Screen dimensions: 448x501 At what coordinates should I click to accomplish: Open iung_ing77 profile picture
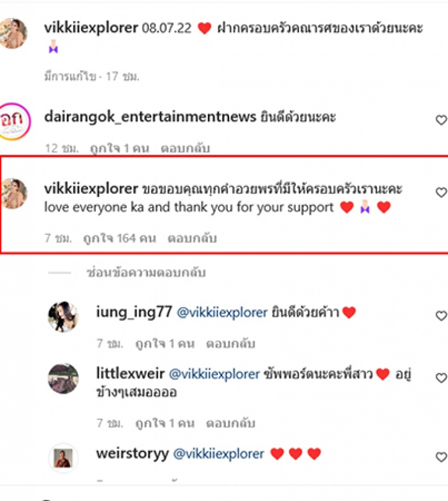pos(63,316)
